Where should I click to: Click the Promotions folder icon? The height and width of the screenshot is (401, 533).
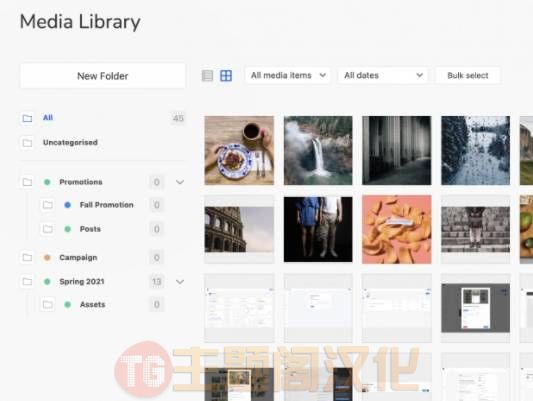click(27, 182)
